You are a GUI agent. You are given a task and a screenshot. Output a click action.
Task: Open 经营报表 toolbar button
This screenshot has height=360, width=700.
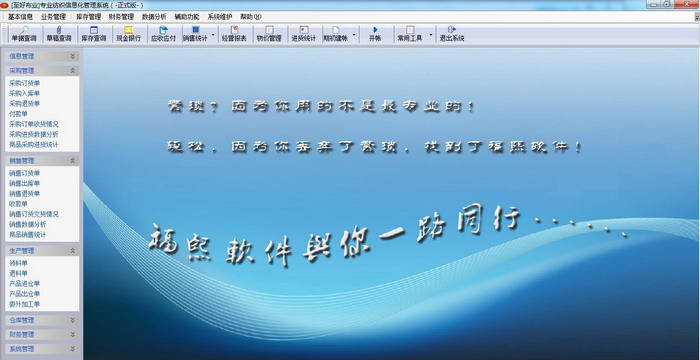[x=234, y=34]
